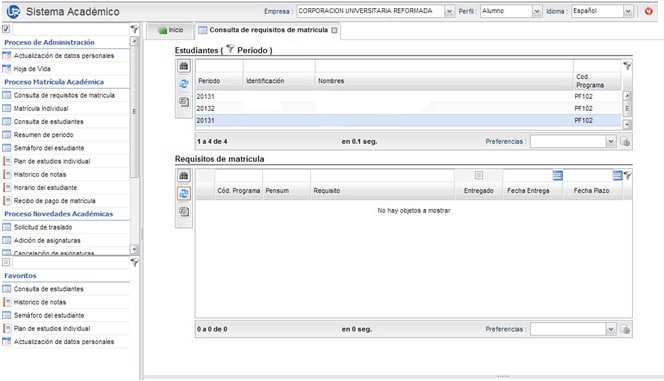Viewport: 664px width, 381px height.
Task: Click save preferences icon in Requisitos footer
Action: 625,329
